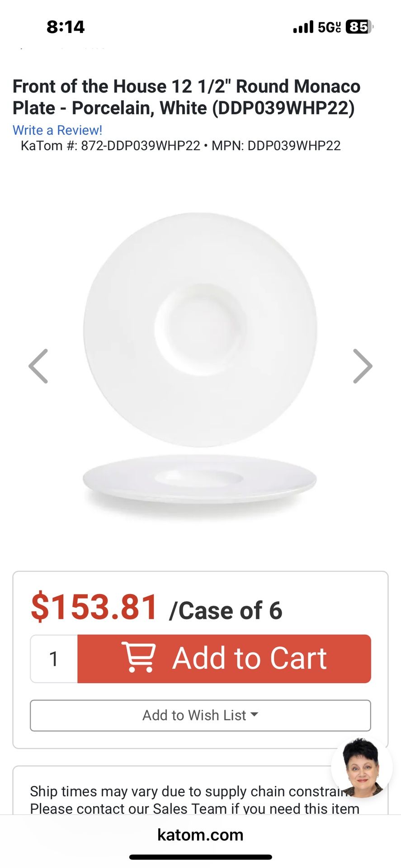Tap the status bar clock showing 8:14
This screenshot has height=868, width=401.
click(66, 27)
